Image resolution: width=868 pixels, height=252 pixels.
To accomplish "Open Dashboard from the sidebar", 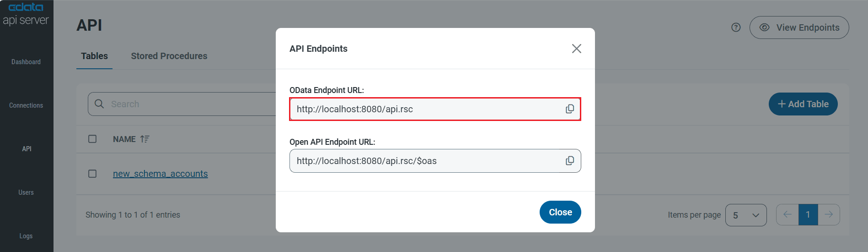I will 26,62.
